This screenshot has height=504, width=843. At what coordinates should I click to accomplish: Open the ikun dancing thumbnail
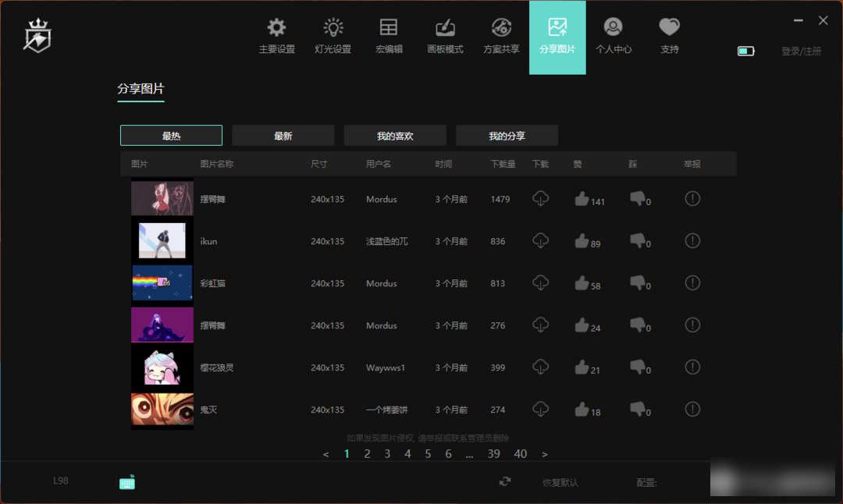162,241
